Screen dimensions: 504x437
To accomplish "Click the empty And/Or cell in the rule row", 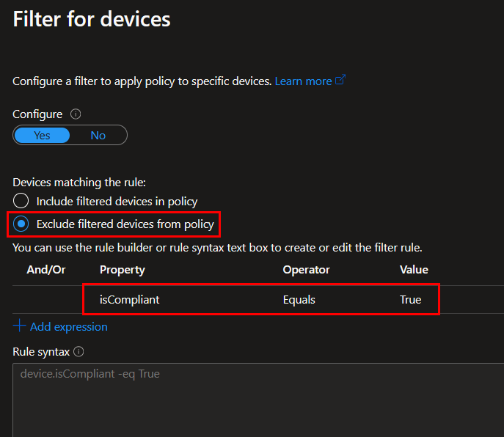I will pyautogui.click(x=45, y=299).
